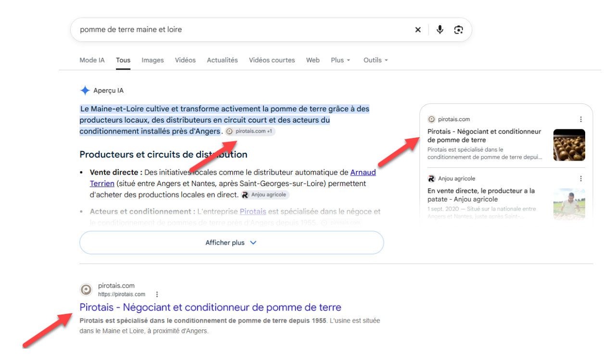The height and width of the screenshot is (364, 615).
Task: Open the Vidéos tab
Action: 185,60
